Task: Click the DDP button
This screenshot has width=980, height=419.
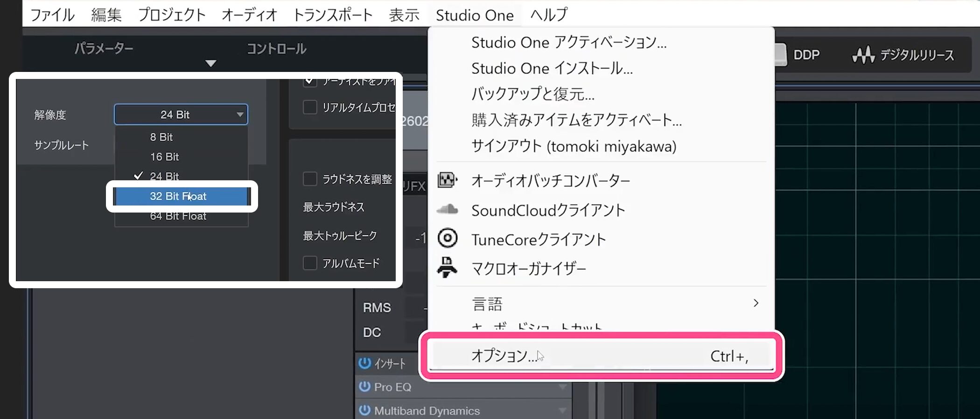Action: point(805,55)
